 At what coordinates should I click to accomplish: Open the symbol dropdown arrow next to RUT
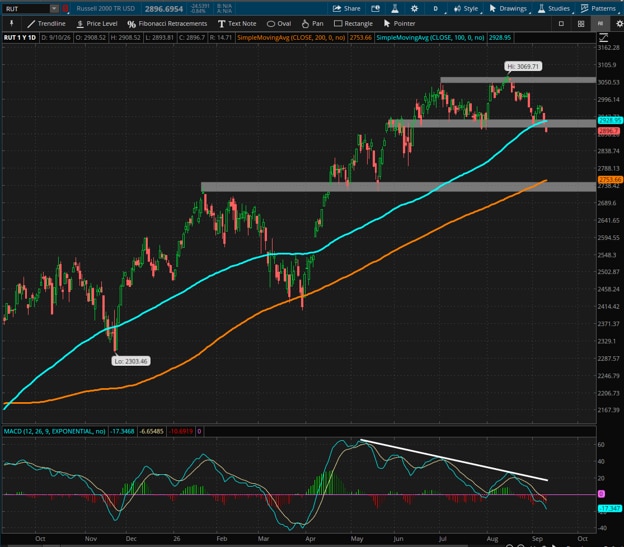55,8
